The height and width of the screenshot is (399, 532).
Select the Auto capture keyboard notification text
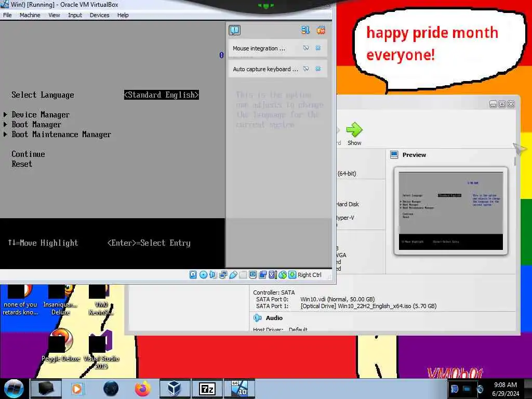[265, 69]
